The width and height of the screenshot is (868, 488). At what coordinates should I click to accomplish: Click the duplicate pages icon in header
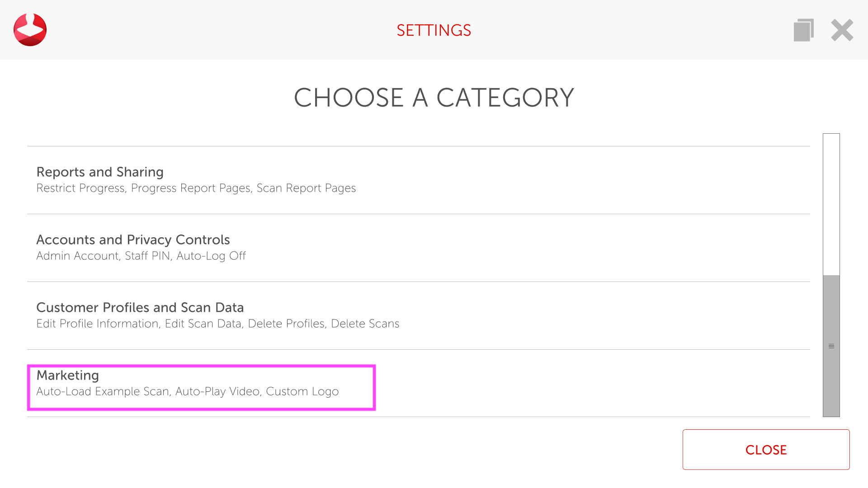pyautogui.click(x=803, y=30)
